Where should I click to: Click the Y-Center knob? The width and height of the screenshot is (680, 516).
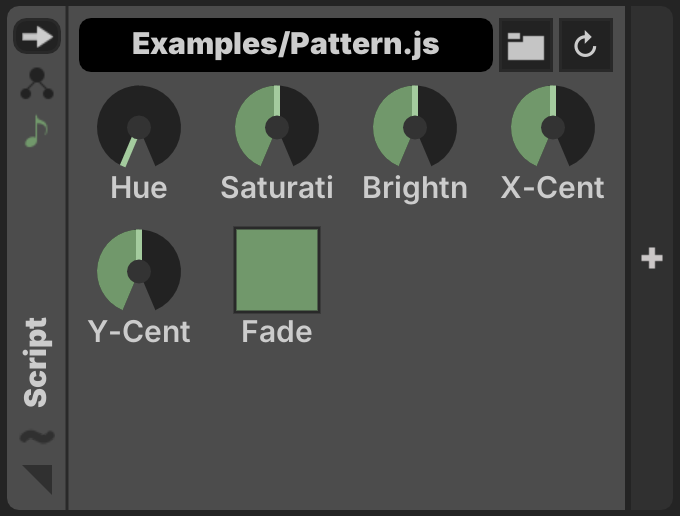click(x=139, y=271)
